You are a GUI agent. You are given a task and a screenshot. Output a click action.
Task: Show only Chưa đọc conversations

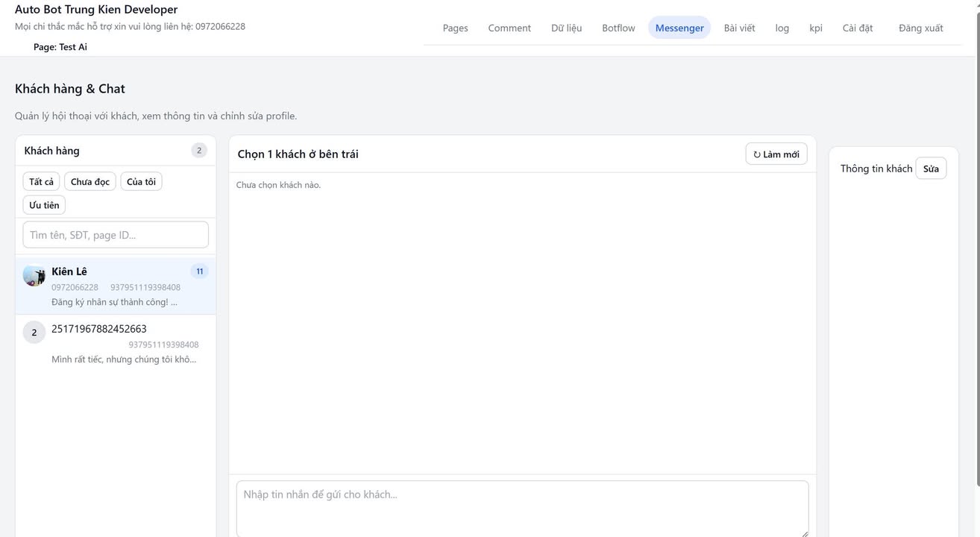point(90,182)
